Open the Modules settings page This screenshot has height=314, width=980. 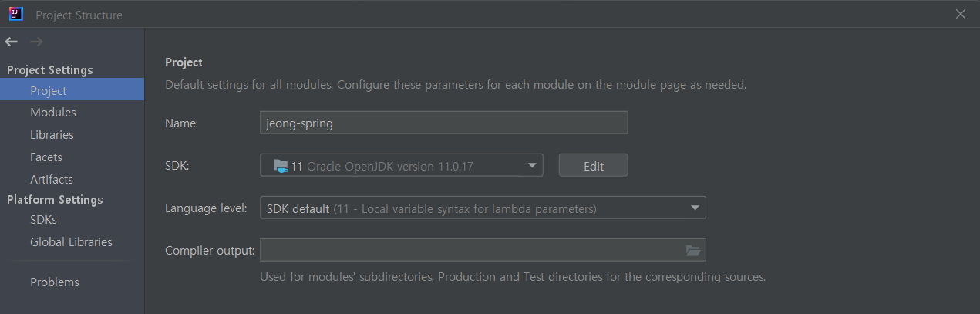coord(53,112)
